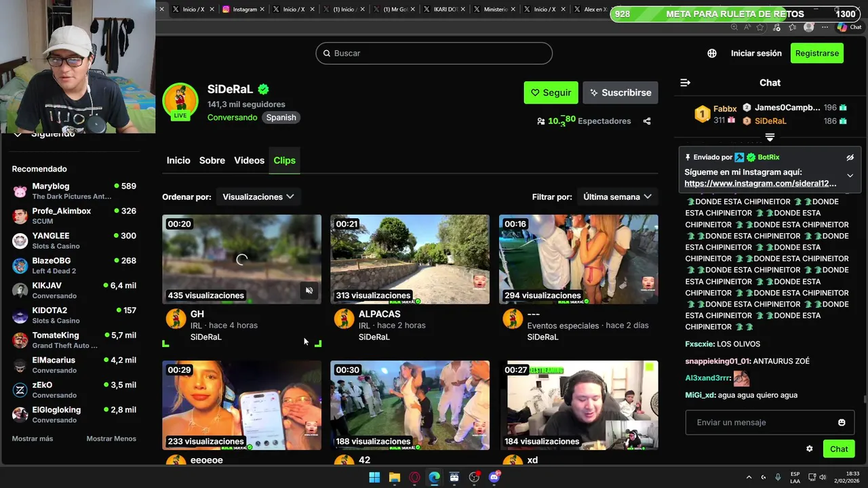Click the Buscar search field
The height and width of the screenshot is (488, 868).
(434, 54)
